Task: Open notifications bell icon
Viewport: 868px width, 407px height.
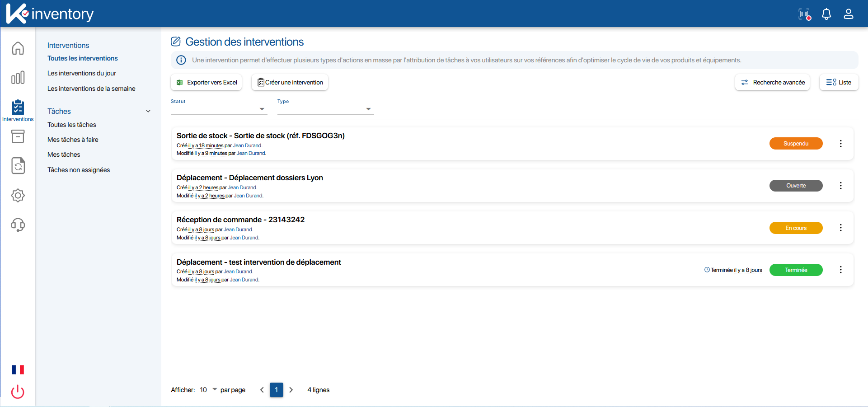Action: point(826,14)
